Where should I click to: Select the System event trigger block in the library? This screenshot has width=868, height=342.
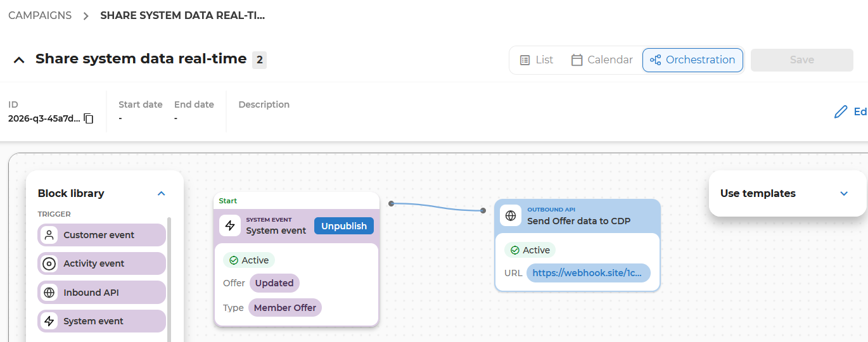[102, 321]
